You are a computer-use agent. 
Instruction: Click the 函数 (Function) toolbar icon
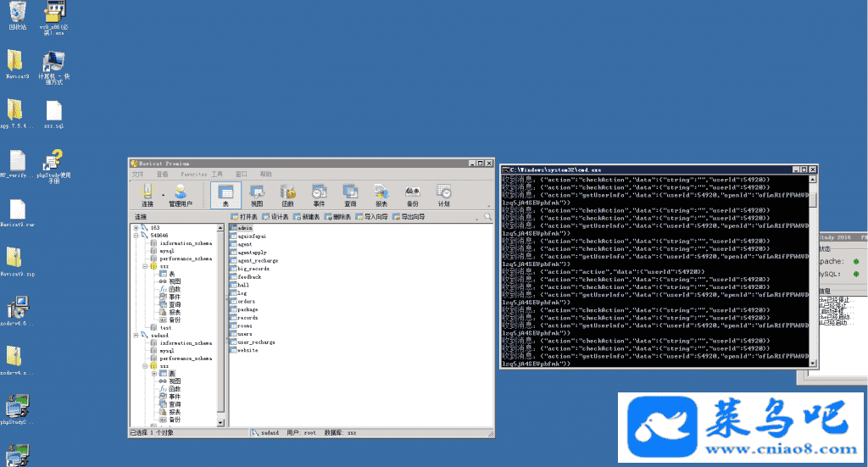click(287, 194)
